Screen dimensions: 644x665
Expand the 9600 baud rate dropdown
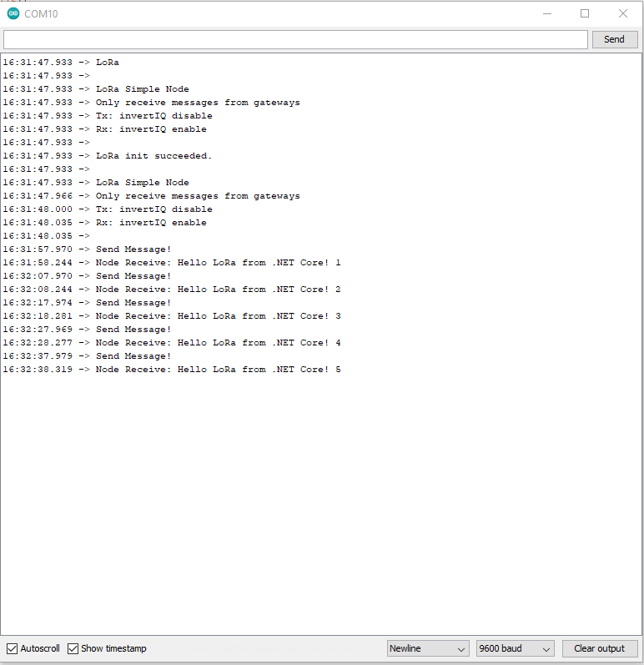(515, 648)
